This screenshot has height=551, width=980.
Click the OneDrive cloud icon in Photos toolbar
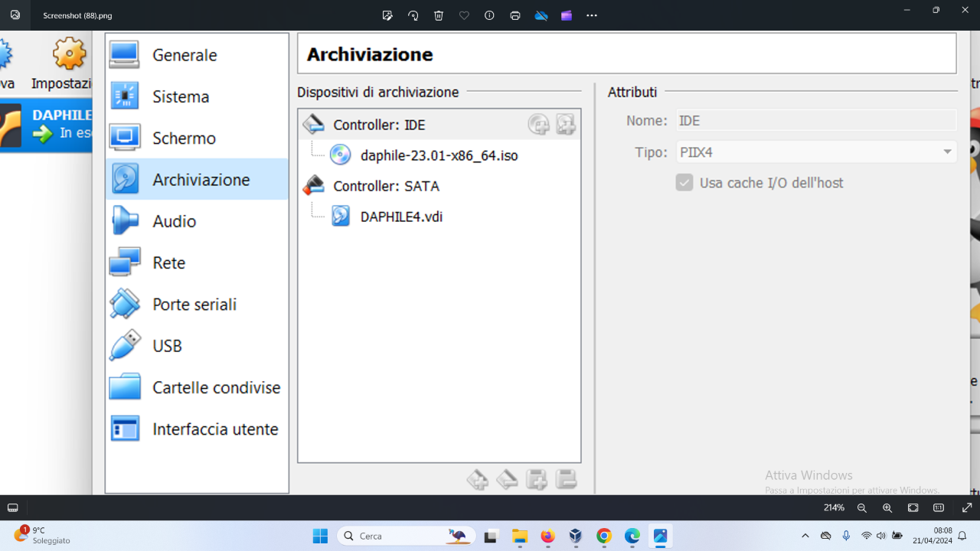click(541, 15)
